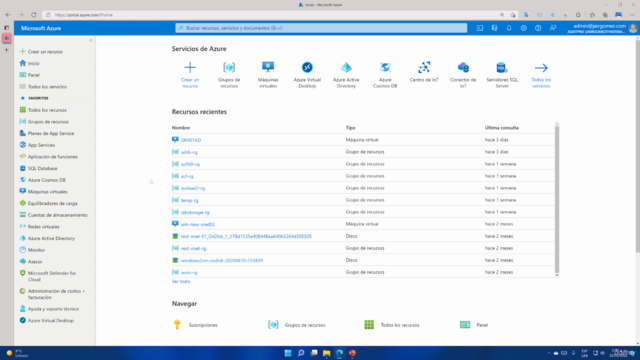The width and height of the screenshot is (640, 360).
Task: Open Azure Cosmos DB service icon
Action: [x=385, y=67]
